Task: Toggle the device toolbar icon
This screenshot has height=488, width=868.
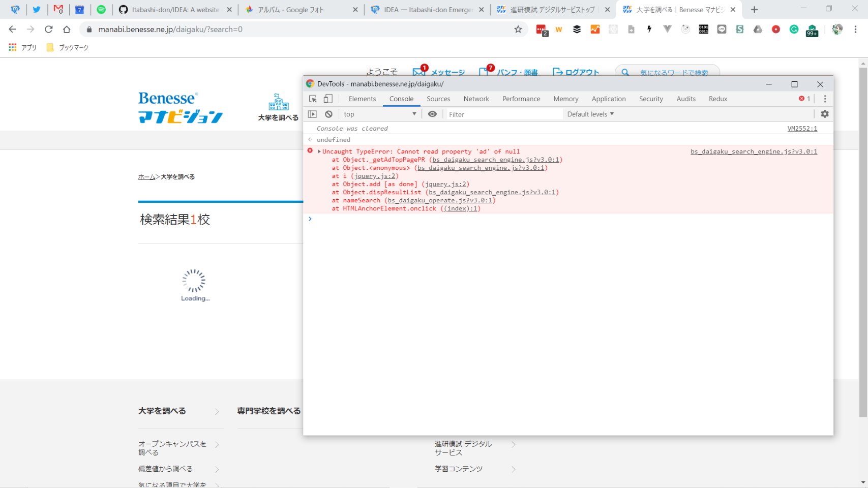Action: click(328, 99)
